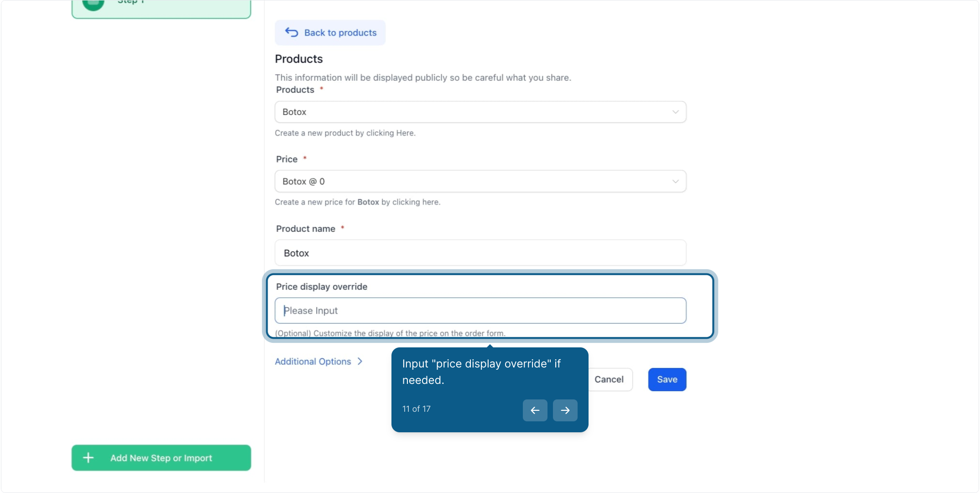The width and height of the screenshot is (980, 493).
Task: Click Add New Step or Import button
Action: click(x=161, y=457)
